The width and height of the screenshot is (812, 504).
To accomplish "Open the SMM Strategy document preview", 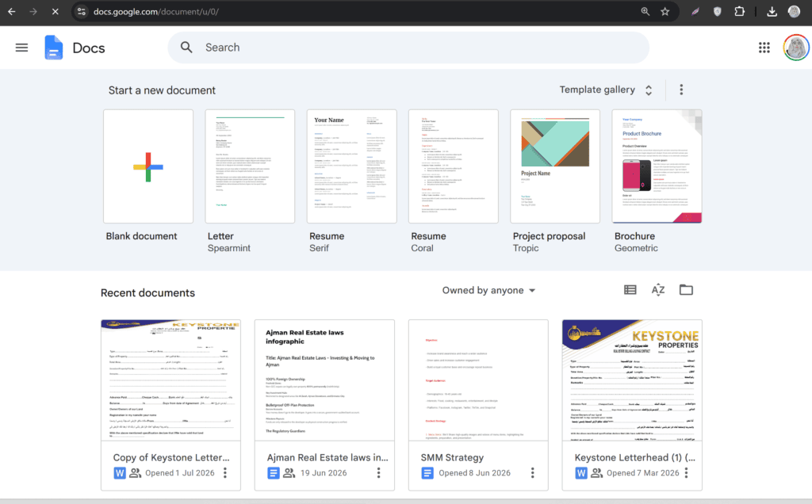I will coord(478,380).
